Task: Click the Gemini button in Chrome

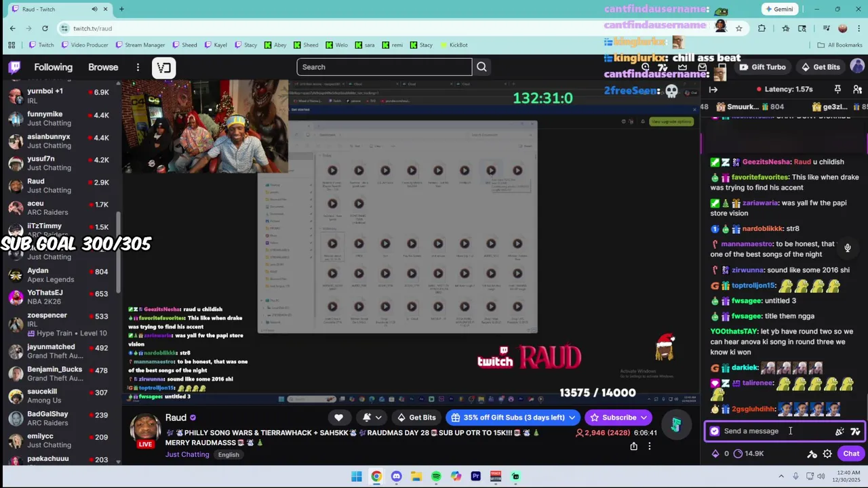Action: click(x=778, y=9)
